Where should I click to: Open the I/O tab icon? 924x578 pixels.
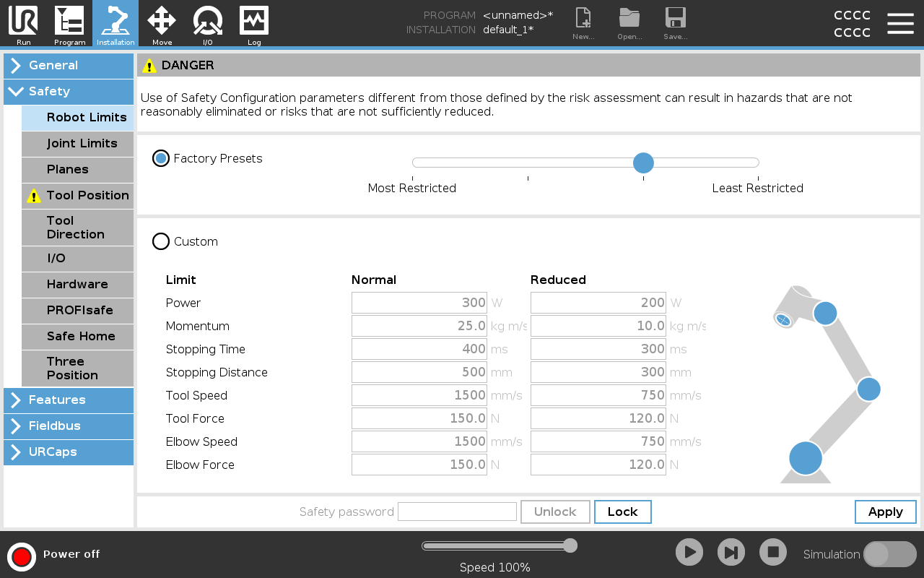(208, 23)
